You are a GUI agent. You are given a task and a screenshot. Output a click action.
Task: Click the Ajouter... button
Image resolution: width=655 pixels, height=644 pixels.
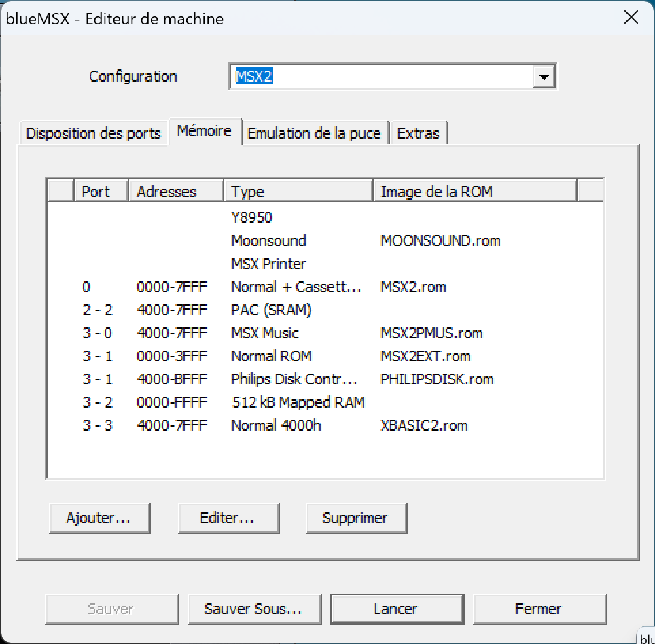pyautogui.click(x=99, y=518)
